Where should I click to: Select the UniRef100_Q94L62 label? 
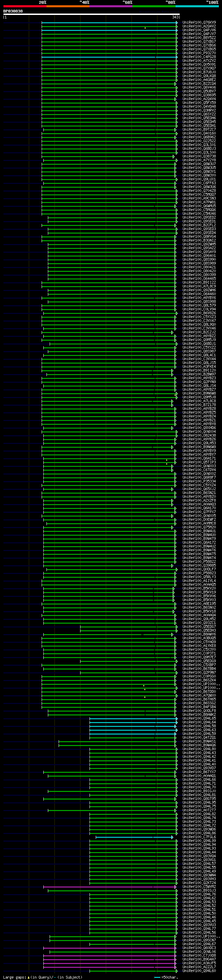pos(199,898)
